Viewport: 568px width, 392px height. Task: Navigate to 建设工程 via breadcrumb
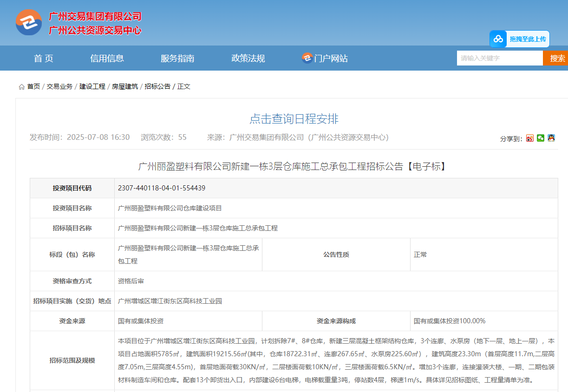(x=92, y=86)
